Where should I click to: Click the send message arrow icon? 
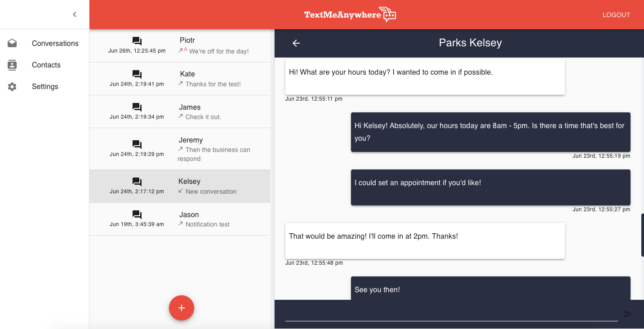(628, 314)
